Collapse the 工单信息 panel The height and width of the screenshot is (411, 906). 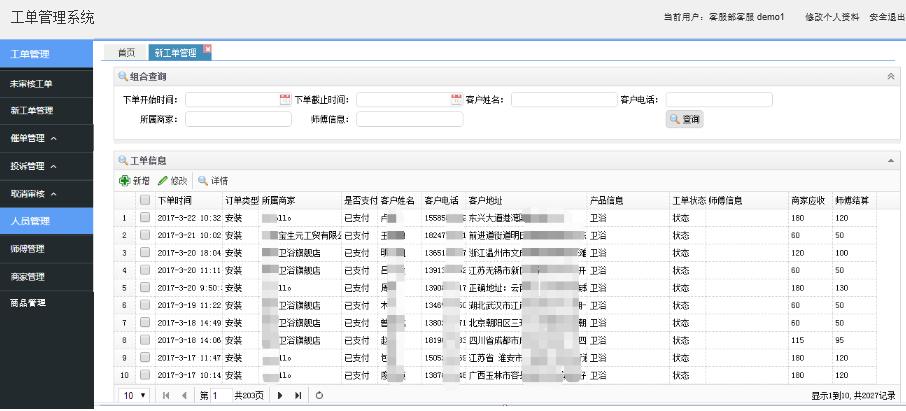[x=890, y=160]
